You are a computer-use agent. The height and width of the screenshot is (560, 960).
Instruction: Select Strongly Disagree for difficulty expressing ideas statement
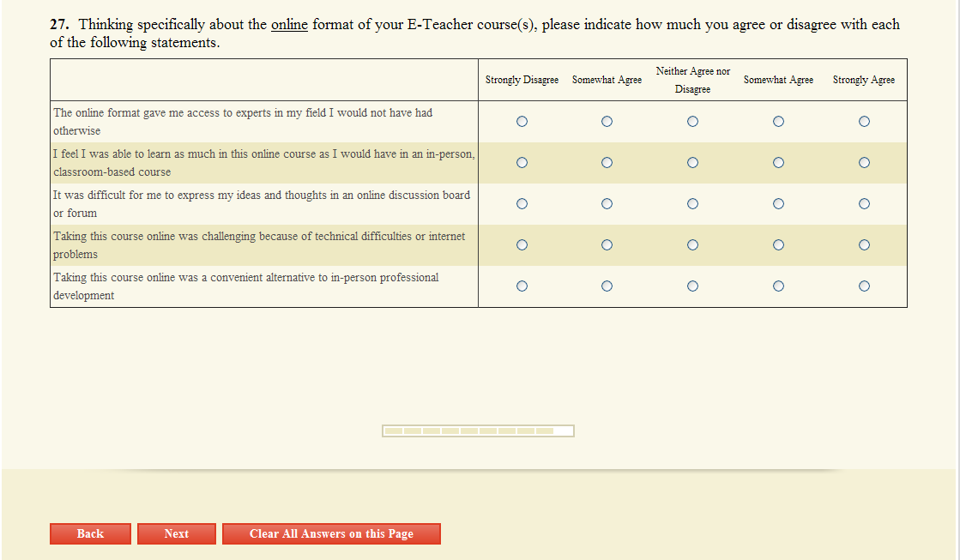click(522, 204)
